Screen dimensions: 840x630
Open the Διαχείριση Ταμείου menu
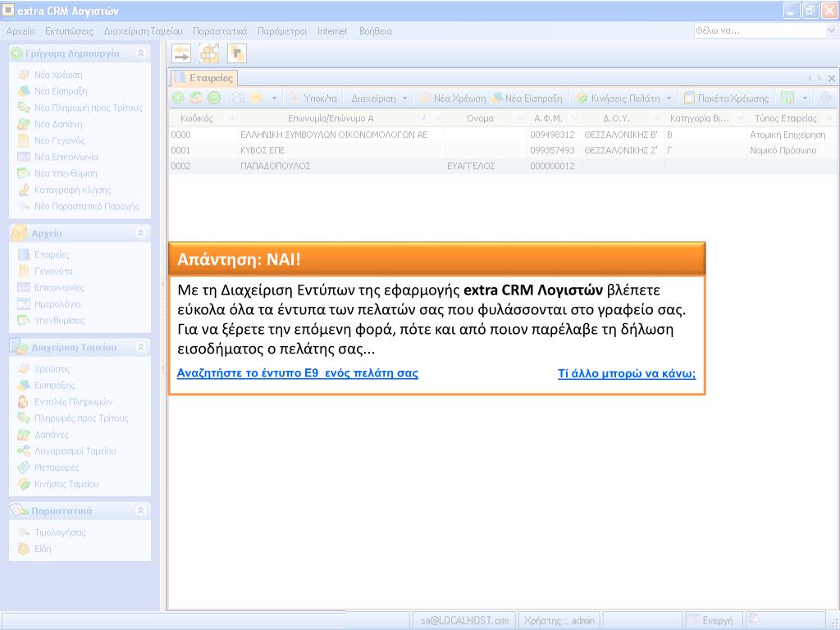(143, 31)
